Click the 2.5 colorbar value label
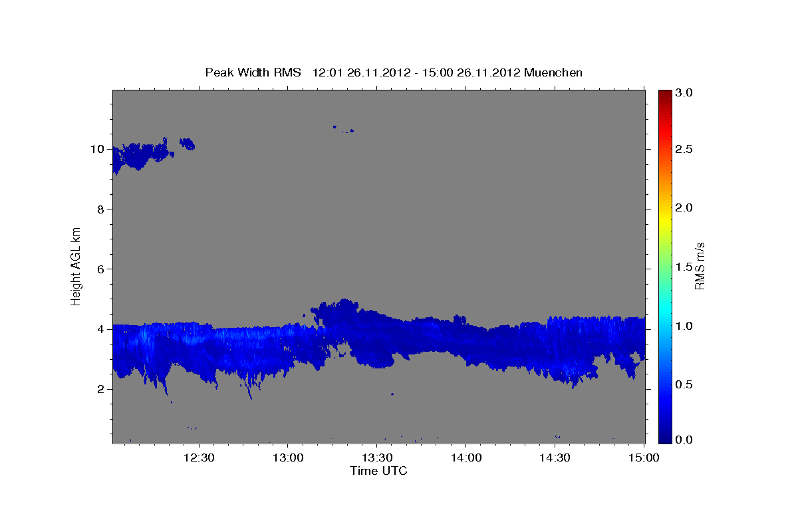This screenshot has height=532, width=798. click(x=685, y=149)
